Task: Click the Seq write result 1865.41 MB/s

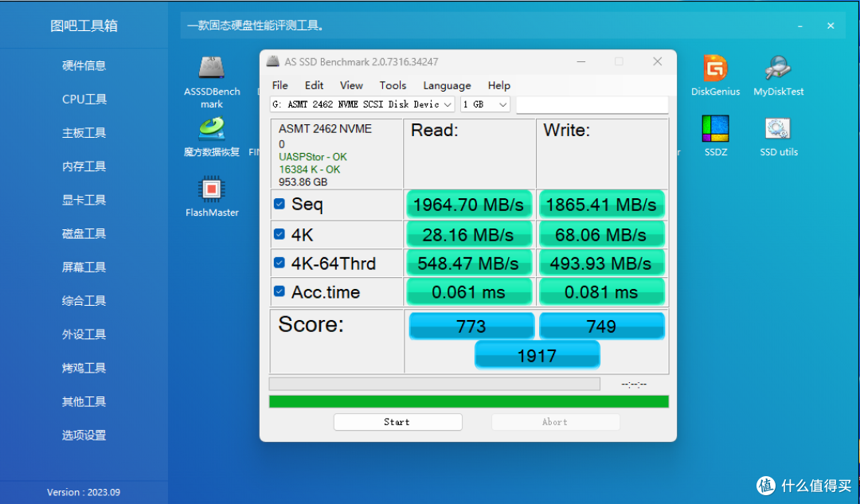Action: pos(601,205)
